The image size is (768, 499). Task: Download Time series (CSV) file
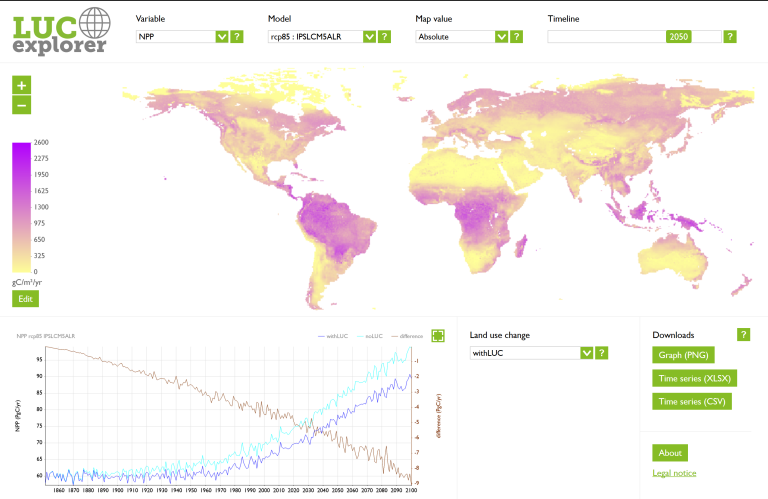click(x=690, y=401)
